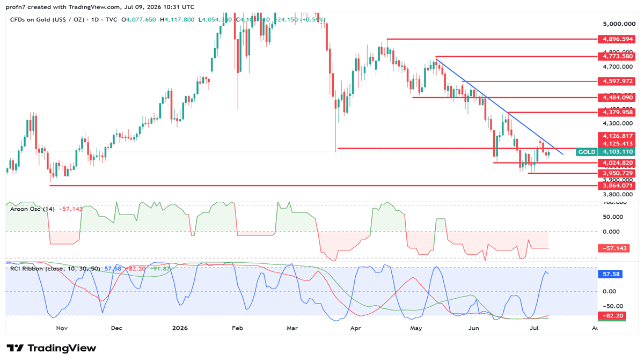Image resolution: width=644 pixels, height=362 pixels.
Task: Select the blue descending trendline
Action: point(499,106)
